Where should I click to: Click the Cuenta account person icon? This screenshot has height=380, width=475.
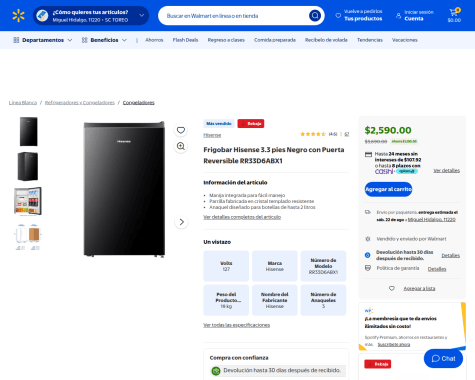pos(398,15)
